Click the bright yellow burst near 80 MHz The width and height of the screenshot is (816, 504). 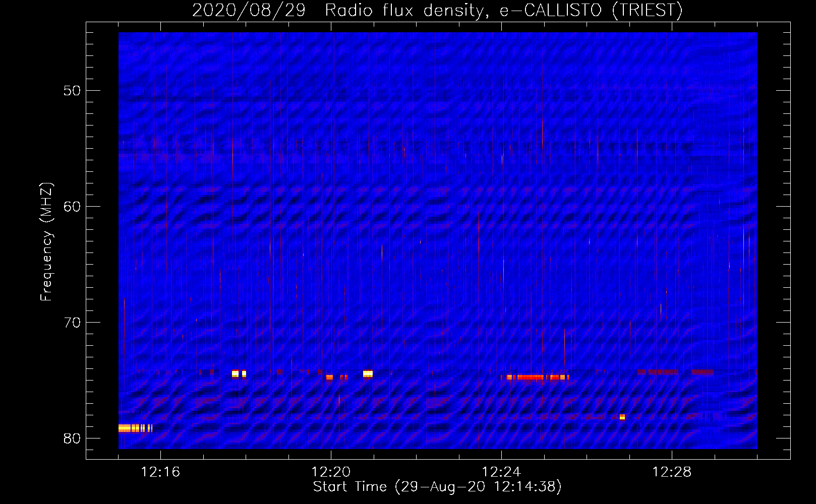[x=135, y=428]
